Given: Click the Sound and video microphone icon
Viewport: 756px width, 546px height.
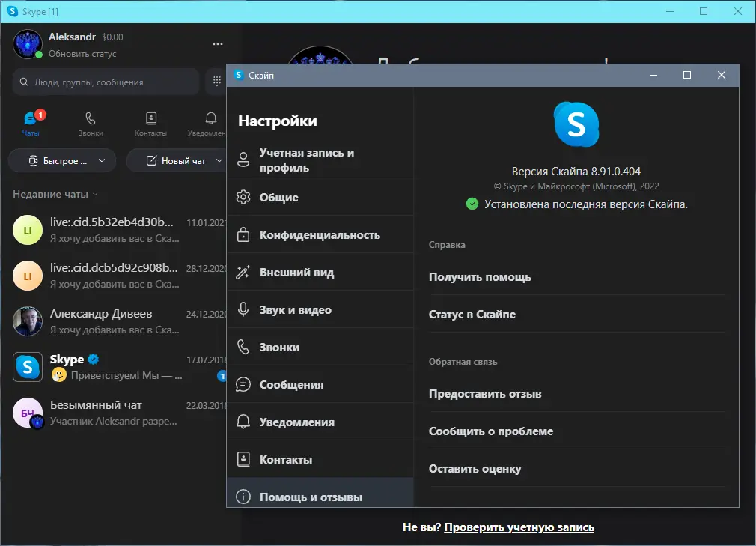Looking at the screenshot, I should (243, 309).
